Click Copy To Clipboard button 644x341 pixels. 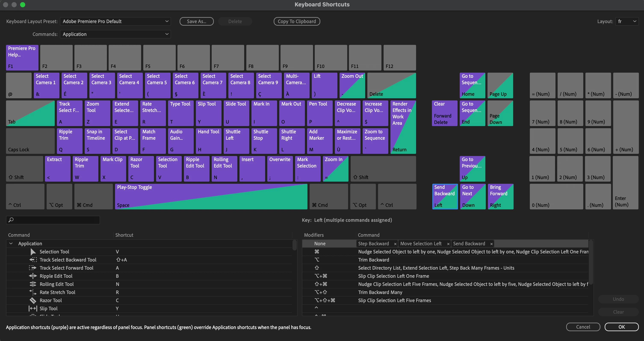pyautogui.click(x=297, y=22)
